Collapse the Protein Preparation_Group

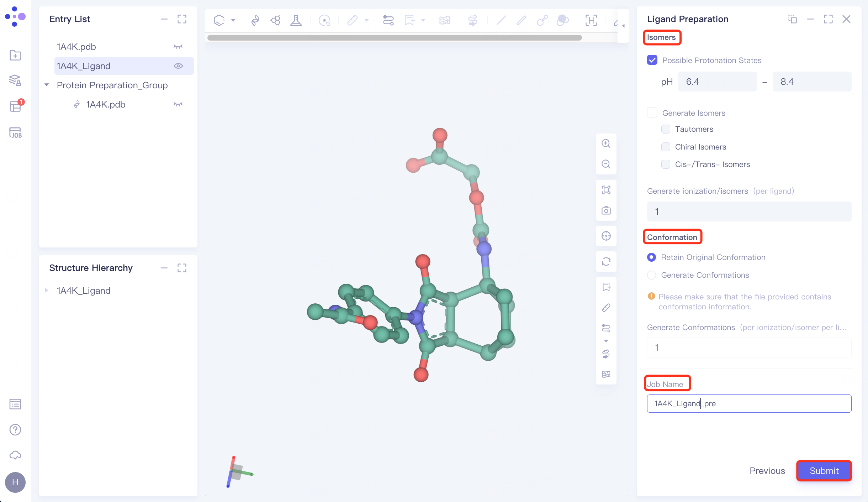click(47, 85)
